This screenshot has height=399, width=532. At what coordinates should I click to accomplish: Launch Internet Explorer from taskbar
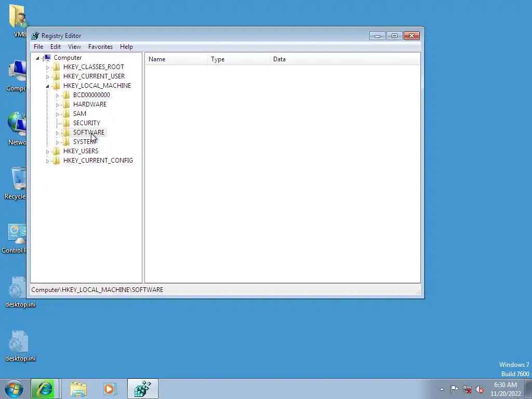pos(45,389)
